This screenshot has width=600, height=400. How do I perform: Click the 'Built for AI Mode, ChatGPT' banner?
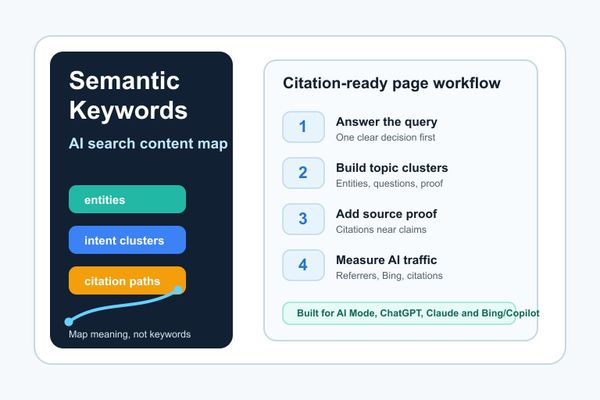click(399, 313)
